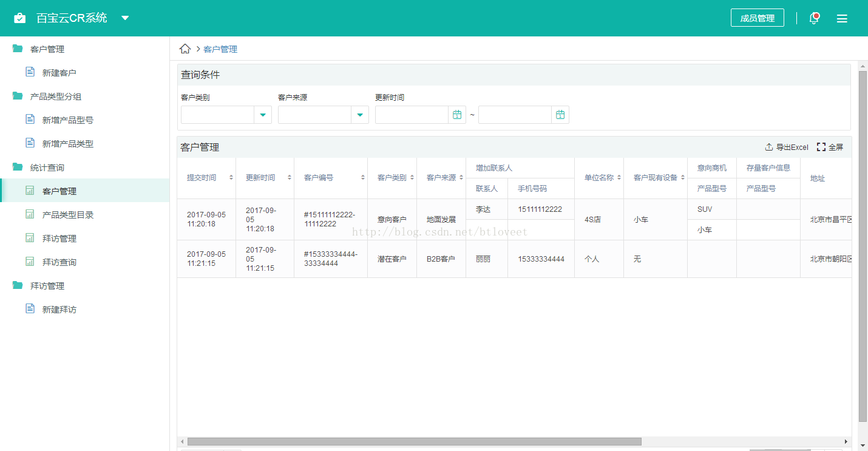The height and width of the screenshot is (451, 868).
Task: Select 新建客户 in sidebar
Action: coord(59,73)
